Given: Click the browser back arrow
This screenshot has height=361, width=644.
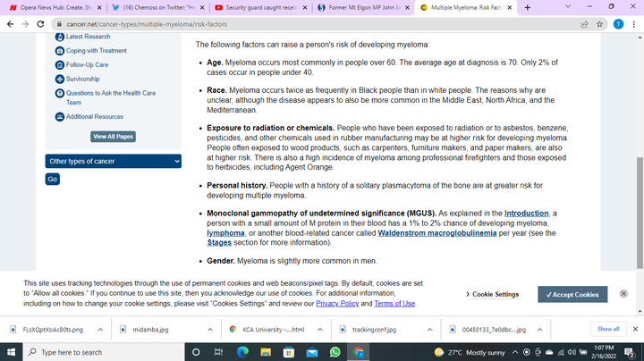Looking at the screenshot, I should [10, 24].
